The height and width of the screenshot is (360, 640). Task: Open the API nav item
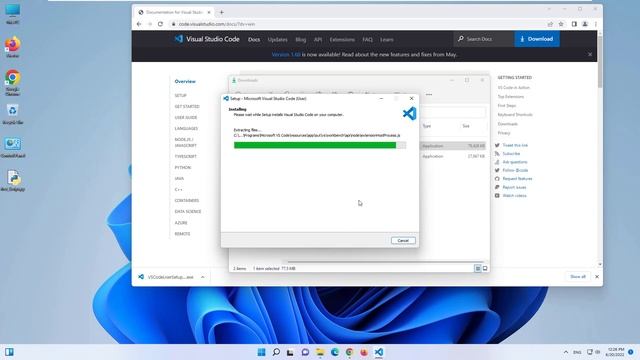click(x=318, y=40)
